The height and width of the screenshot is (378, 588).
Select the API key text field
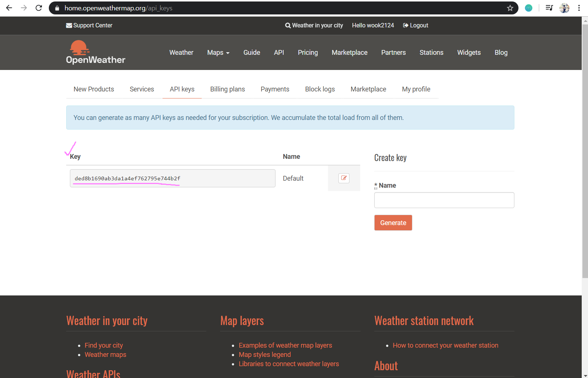point(173,178)
